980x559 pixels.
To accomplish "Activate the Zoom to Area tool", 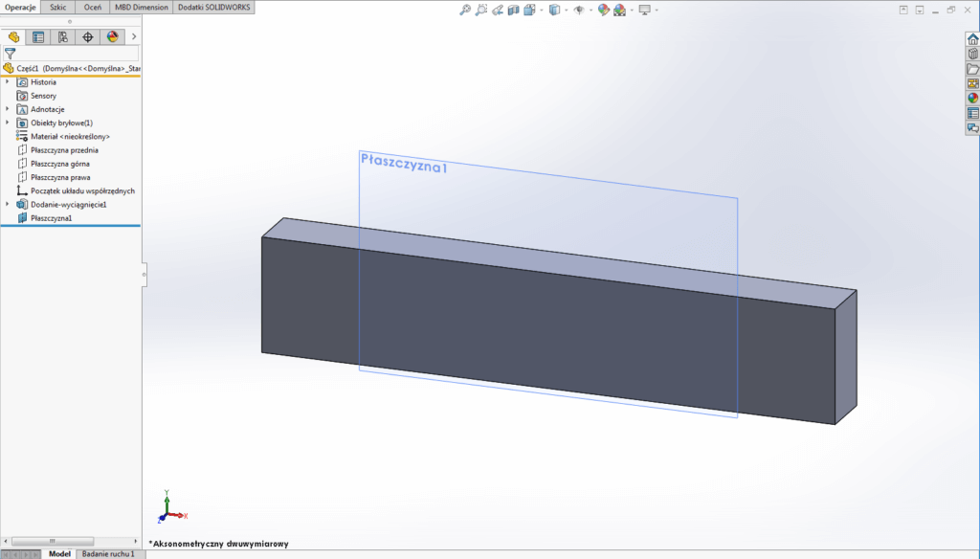I will click(481, 9).
